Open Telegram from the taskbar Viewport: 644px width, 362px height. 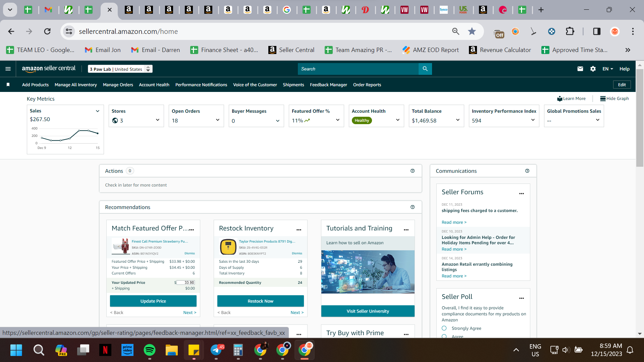(216, 350)
